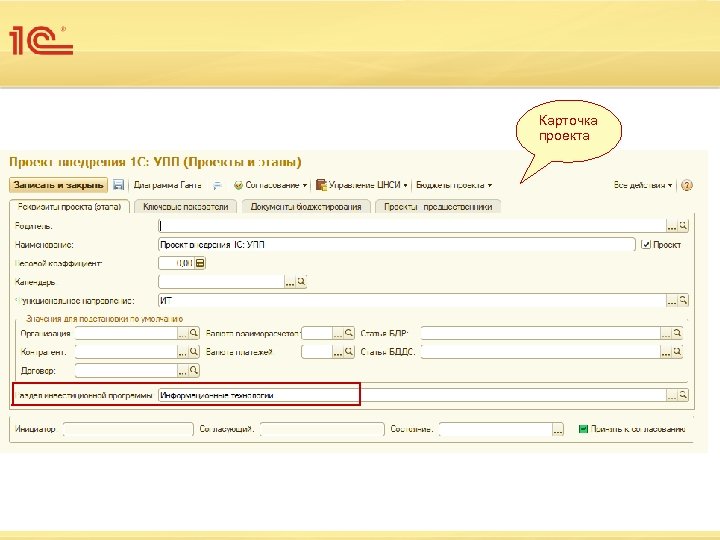The image size is (720, 540).
Task: Open Диаграмма Ганта
Action: coord(168,185)
